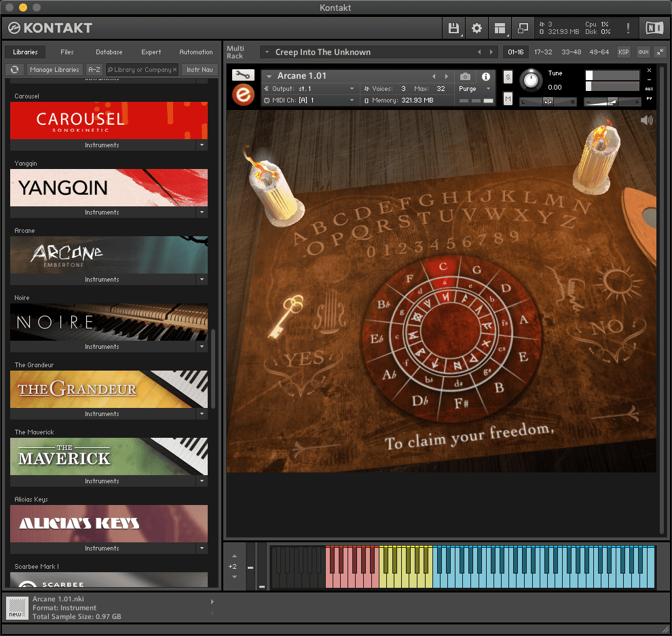Click Manage Libraries button
This screenshot has height=636, width=672.
point(54,69)
